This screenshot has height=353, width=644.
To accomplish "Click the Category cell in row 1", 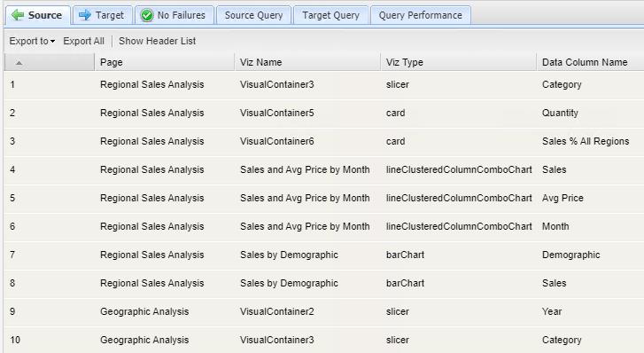I will pyautogui.click(x=562, y=85).
